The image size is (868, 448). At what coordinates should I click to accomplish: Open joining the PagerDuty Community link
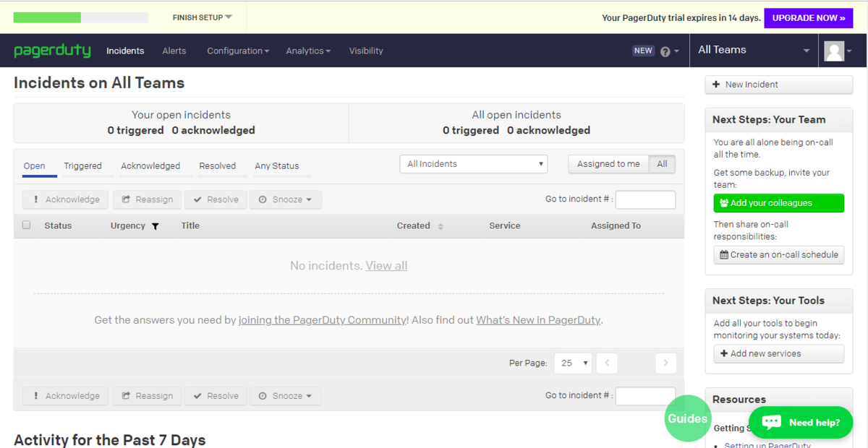coord(322,320)
